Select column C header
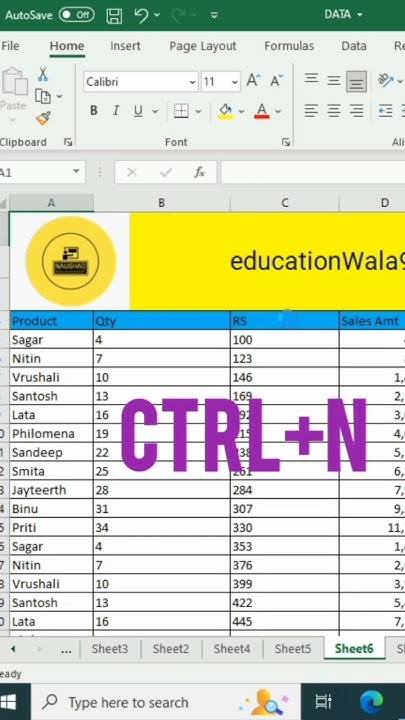This screenshot has width=405, height=720. [285, 203]
